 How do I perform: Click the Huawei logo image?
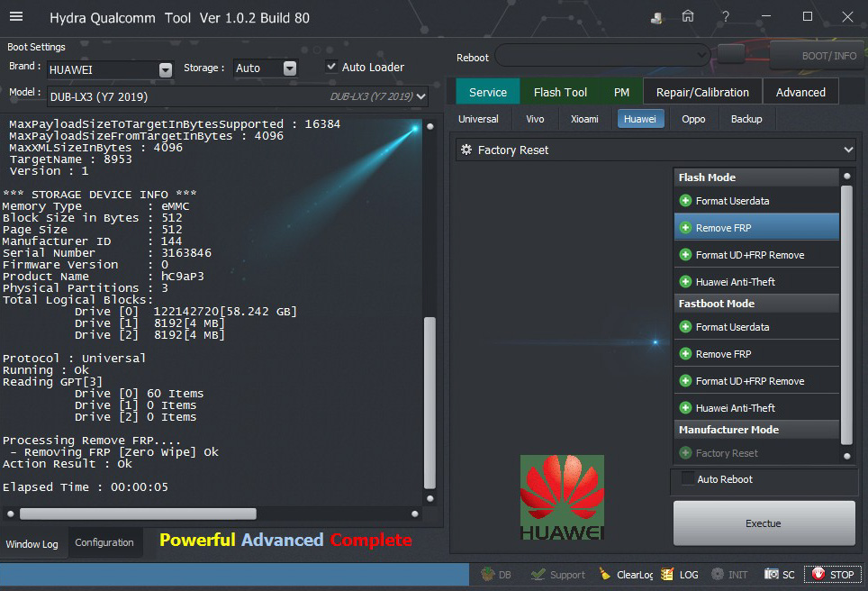562,497
